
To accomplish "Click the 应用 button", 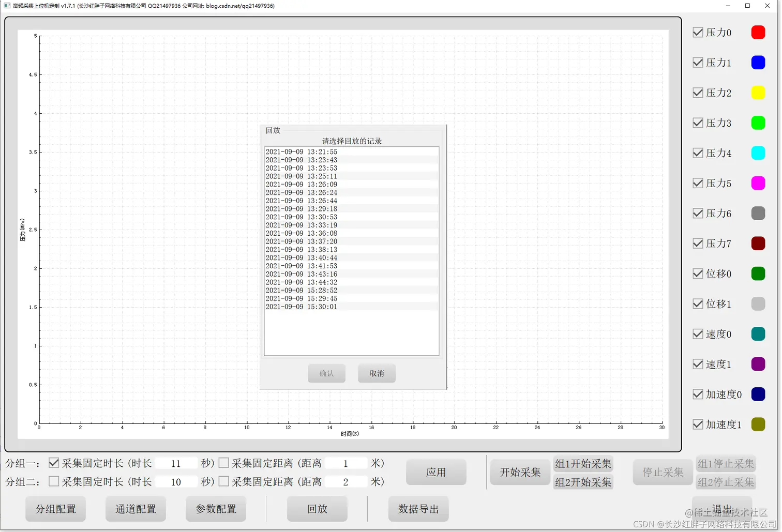I will pyautogui.click(x=436, y=472).
